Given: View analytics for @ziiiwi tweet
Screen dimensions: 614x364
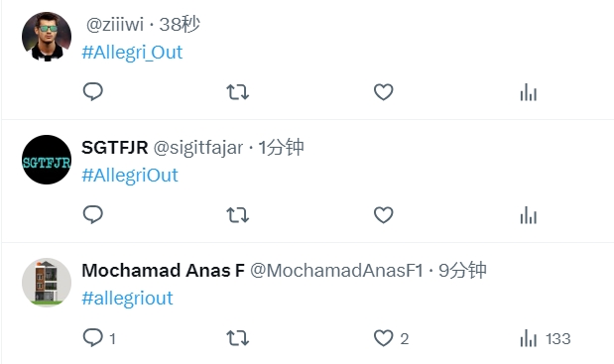Looking at the screenshot, I should [x=529, y=92].
